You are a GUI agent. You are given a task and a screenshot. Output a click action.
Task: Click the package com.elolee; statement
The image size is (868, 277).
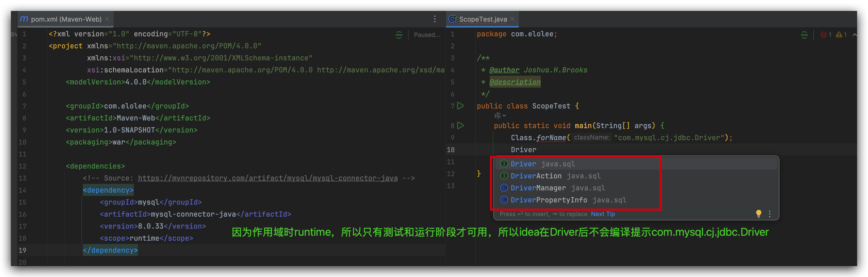[x=517, y=34]
